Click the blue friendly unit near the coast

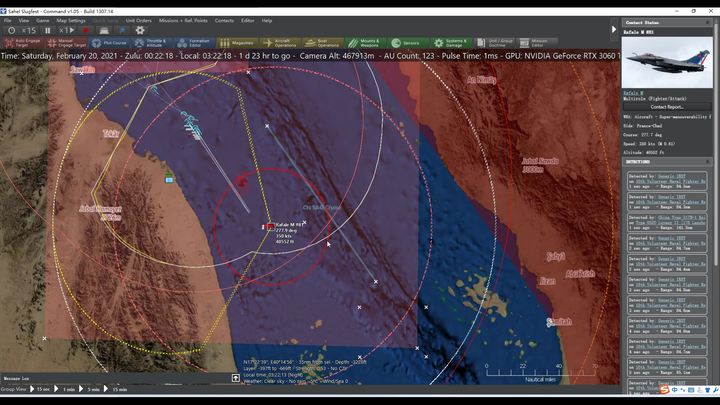click(x=169, y=179)
